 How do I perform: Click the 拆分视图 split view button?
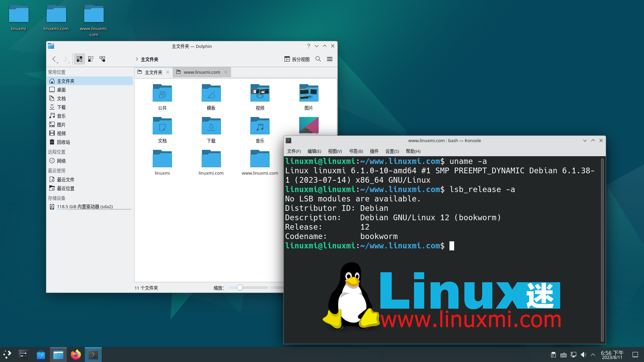tap(297, 59)
